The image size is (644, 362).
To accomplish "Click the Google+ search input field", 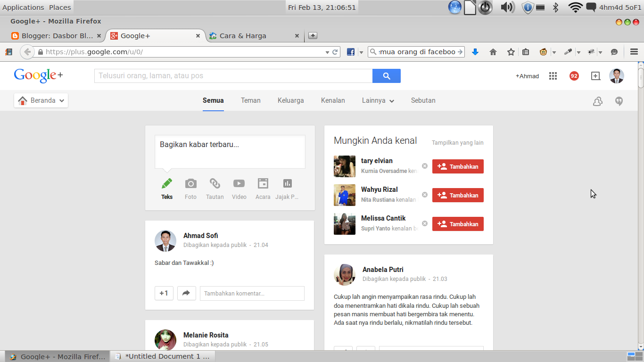I will [233, 76].
